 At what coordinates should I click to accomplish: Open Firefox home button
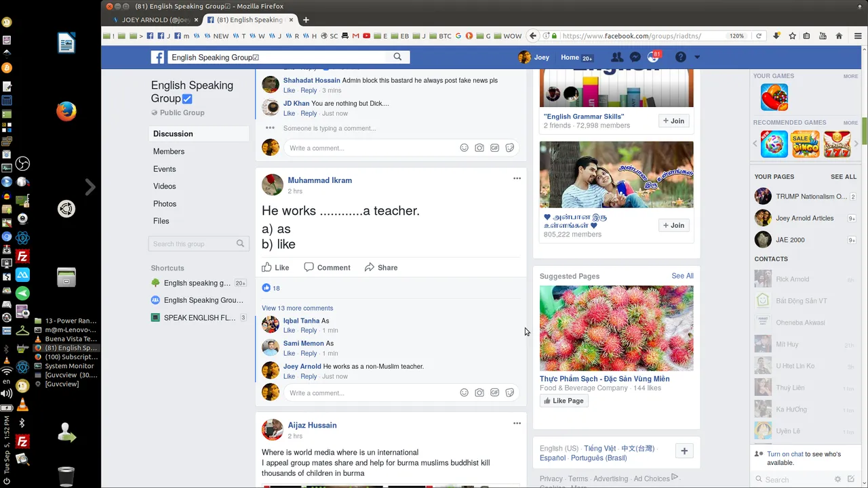839,36
